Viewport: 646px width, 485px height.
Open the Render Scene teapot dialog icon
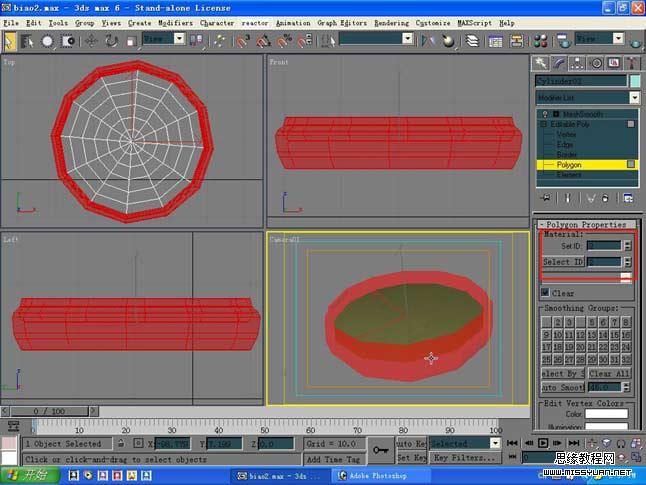pos(563,41)
